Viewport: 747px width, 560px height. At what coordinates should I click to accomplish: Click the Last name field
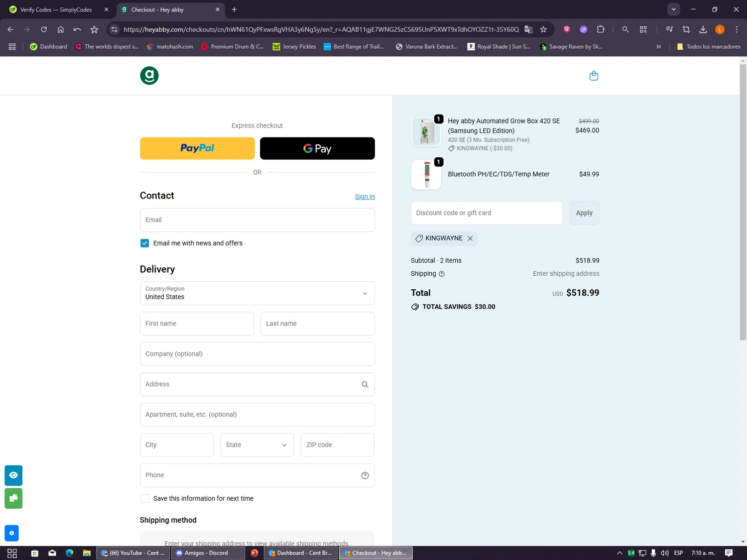pyautogui.click(x=317, y=324)
